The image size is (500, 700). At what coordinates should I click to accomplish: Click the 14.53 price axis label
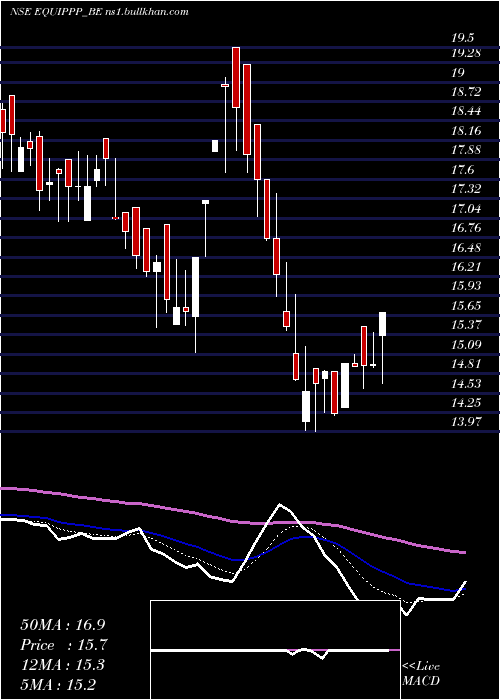pos(466,383)
